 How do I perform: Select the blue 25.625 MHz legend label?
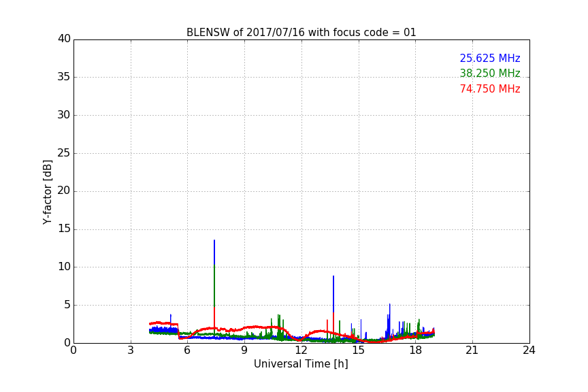pos(490,58)
